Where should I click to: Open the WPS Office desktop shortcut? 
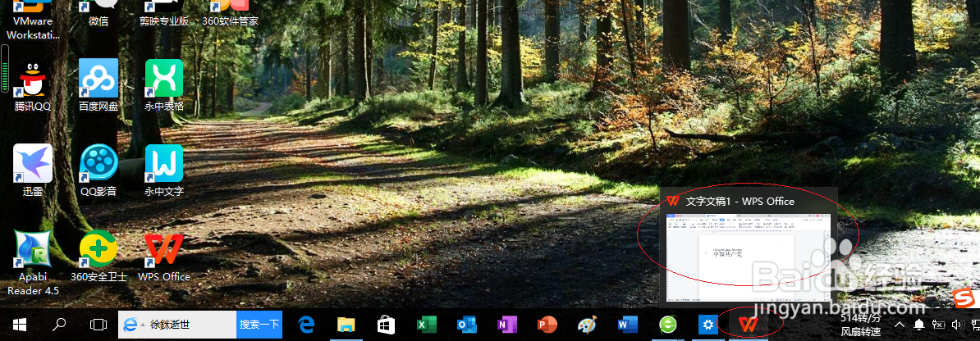point(164,256)
